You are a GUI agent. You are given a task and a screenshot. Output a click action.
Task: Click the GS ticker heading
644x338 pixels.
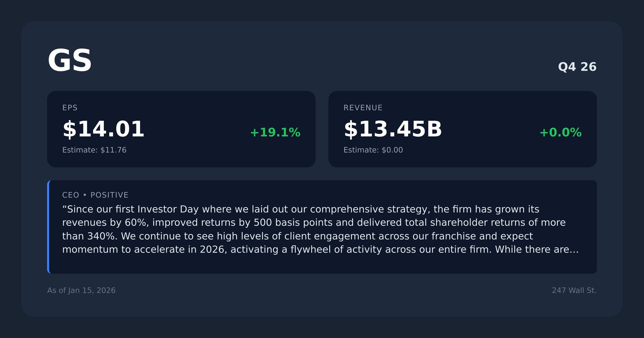(x=70, y=61)
